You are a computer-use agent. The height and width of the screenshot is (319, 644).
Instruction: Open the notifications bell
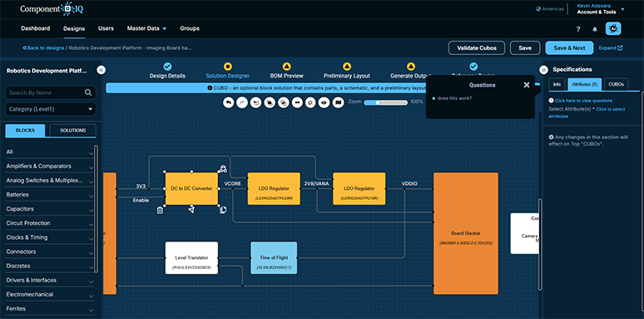(x=595, y=29)
